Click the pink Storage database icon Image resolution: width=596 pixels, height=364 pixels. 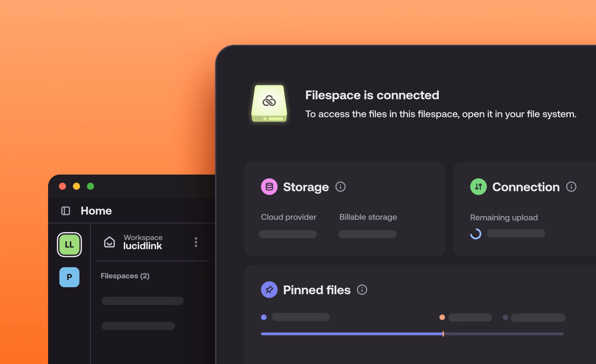tap(269, 187)
